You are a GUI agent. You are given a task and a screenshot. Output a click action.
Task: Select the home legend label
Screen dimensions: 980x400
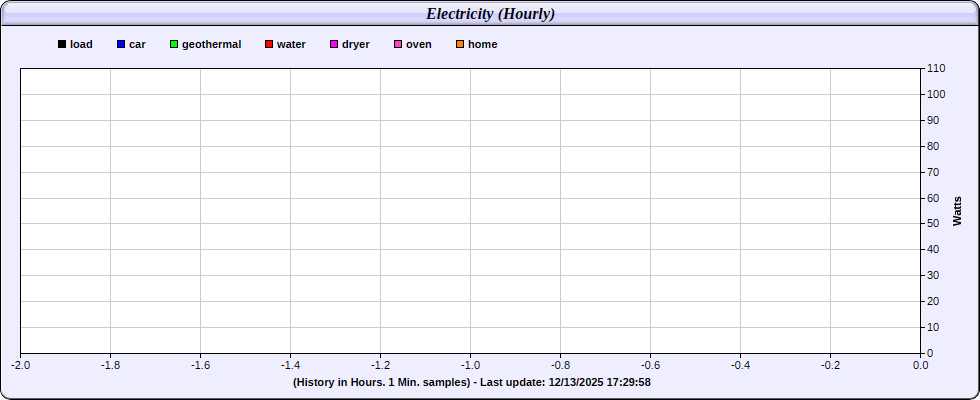pos(482,45)
